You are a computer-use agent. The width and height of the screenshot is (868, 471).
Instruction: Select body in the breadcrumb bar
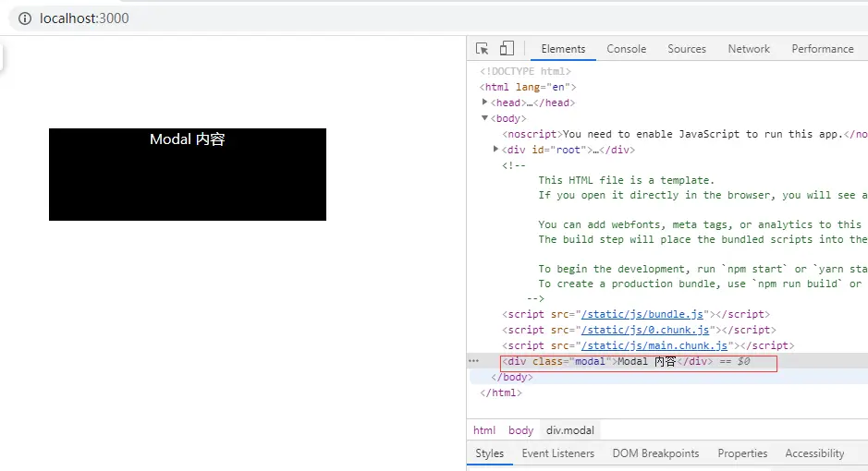521,430
